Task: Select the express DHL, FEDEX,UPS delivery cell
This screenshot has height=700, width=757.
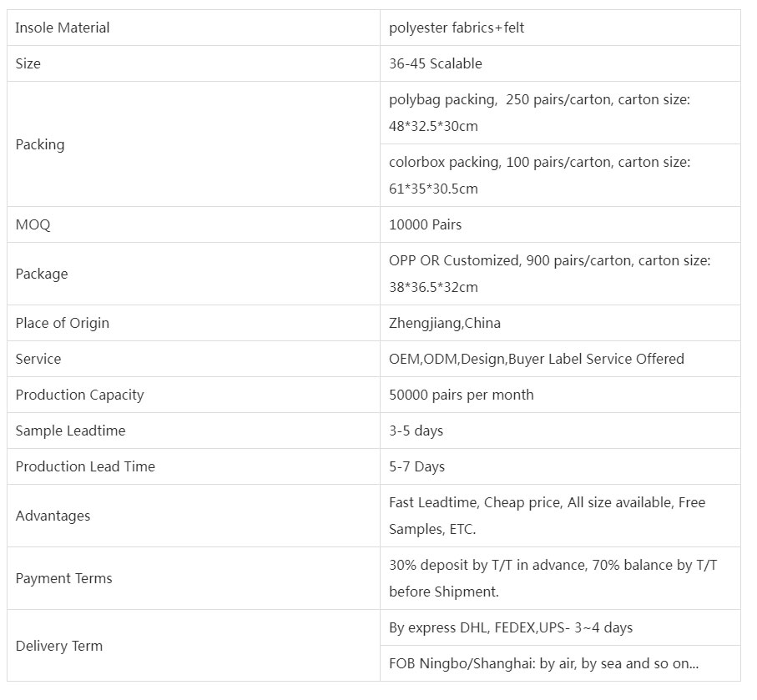Action: pos(511,627)
